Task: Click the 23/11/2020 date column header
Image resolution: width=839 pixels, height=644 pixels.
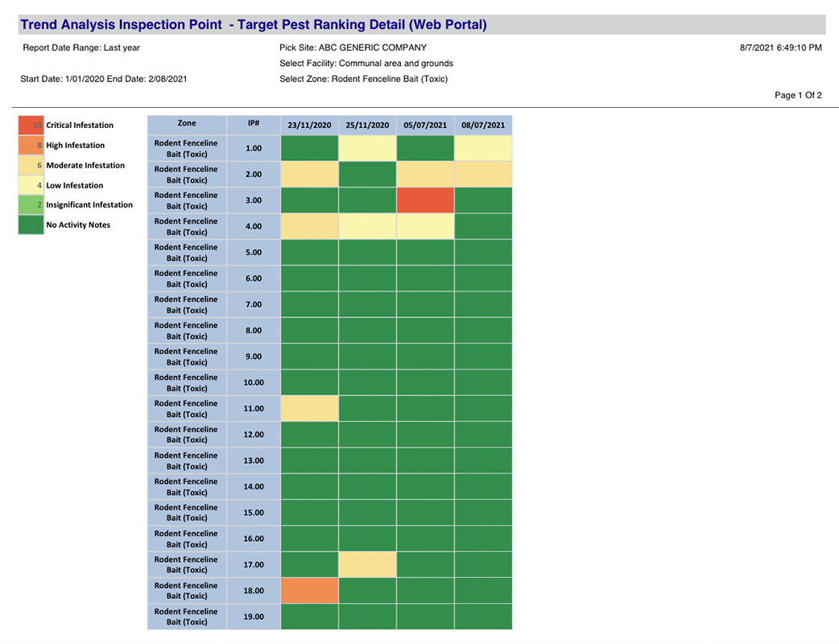Action: [x=309, y=126]
